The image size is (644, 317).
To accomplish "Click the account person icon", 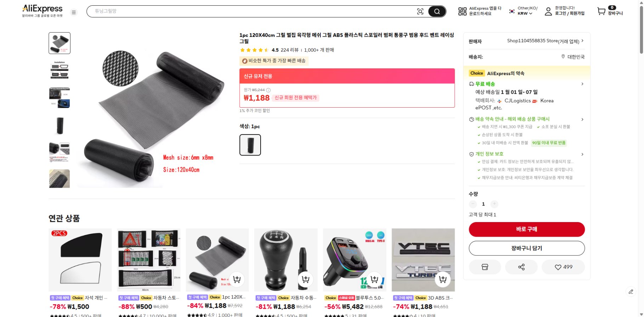I will coord(548,11).
